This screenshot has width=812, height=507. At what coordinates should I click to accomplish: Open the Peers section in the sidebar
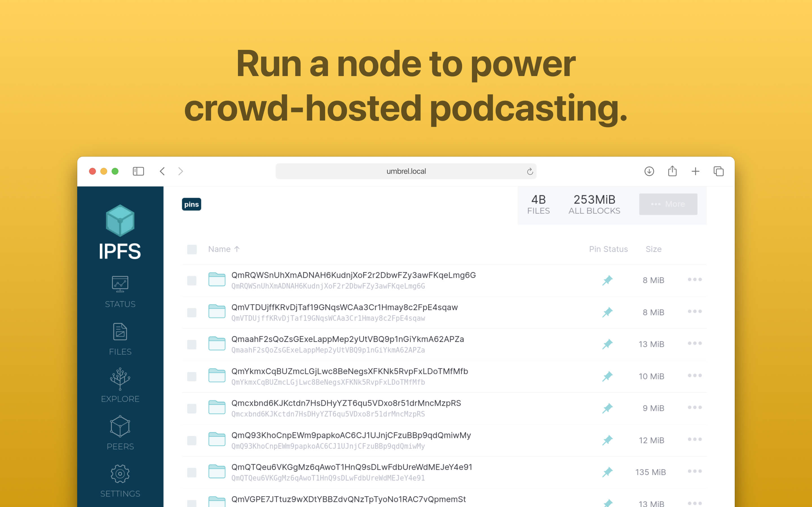120,433
